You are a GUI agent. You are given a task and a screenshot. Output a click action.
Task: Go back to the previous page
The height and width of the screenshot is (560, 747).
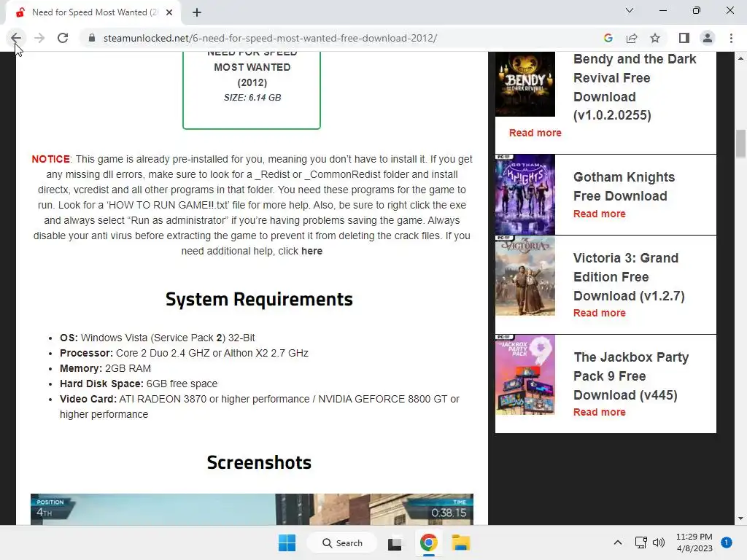[x=16, y=38]
